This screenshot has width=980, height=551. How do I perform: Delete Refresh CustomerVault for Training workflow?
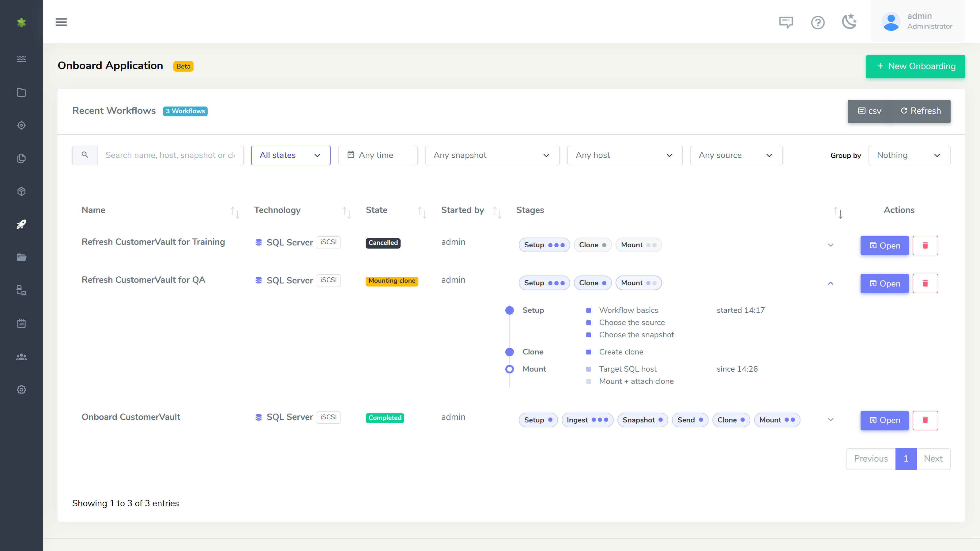coord(925,245)
